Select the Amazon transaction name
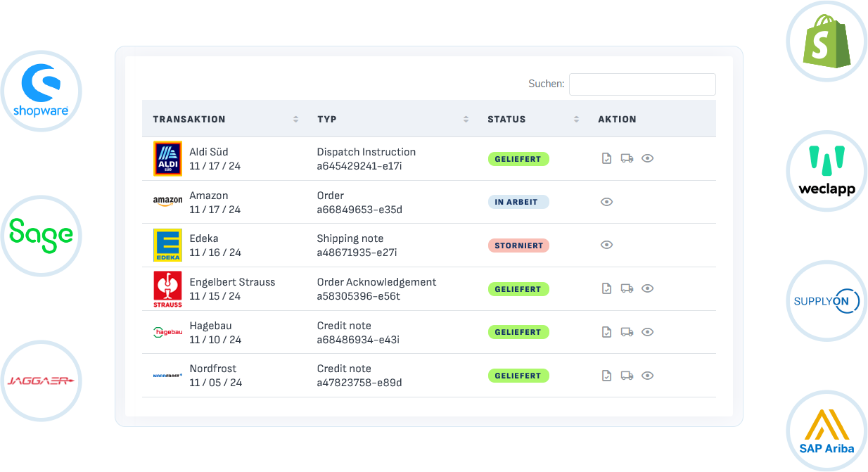 [209, 196]
